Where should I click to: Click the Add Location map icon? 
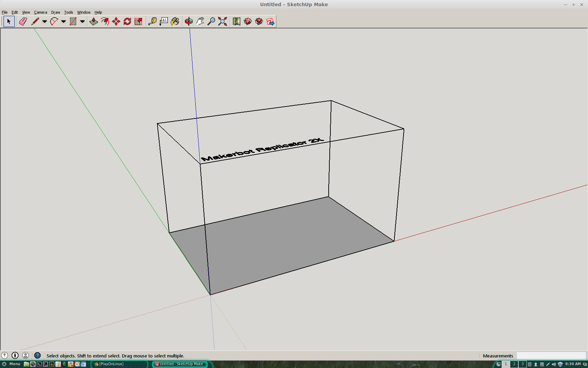point(237,22)
